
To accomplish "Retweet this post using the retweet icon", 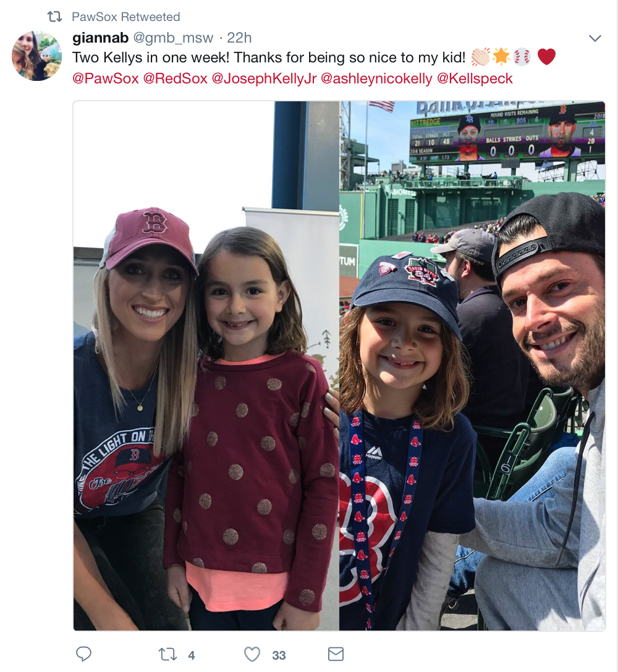I will tap(167, 655).
